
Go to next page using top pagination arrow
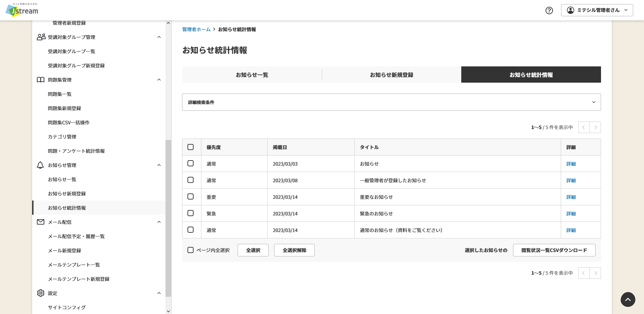coord(595,127)
